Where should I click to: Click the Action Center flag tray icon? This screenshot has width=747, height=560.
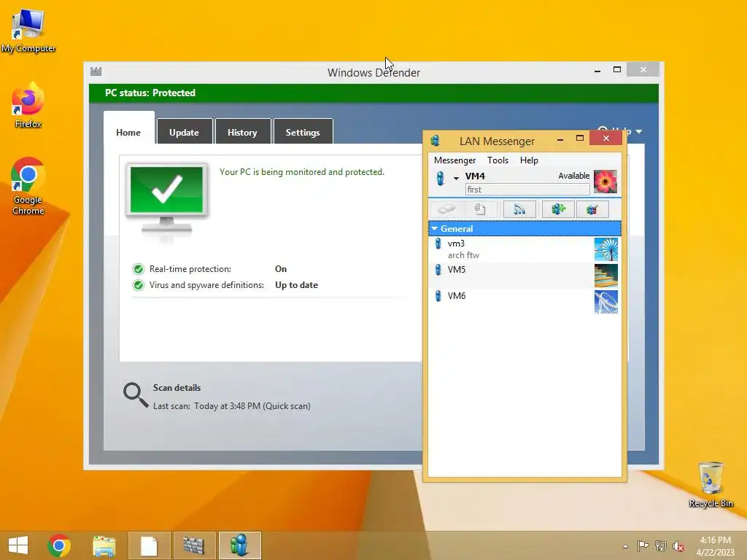coord(643,545)
